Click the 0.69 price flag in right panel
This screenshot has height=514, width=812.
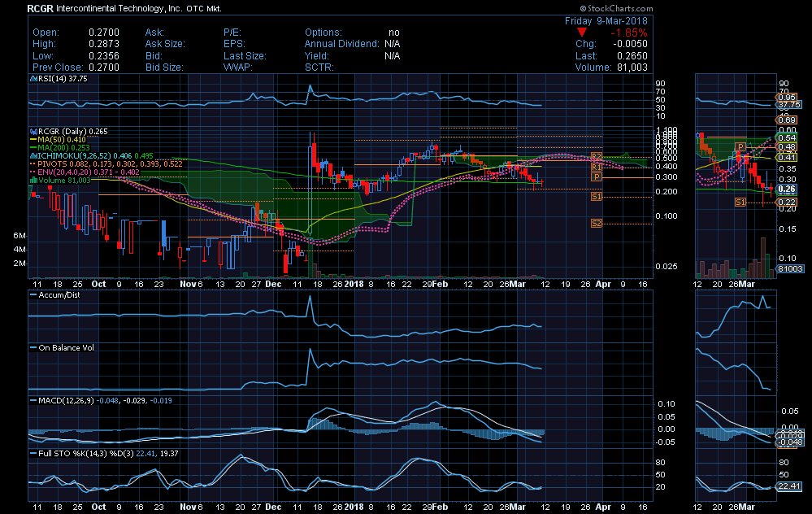pyautogui.click(x=787, y=120)
